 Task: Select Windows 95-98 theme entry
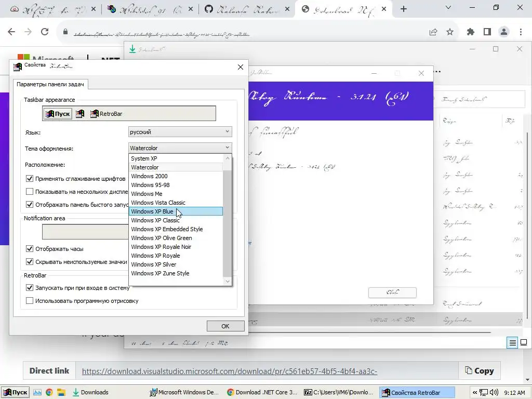(x=176, y=185)
